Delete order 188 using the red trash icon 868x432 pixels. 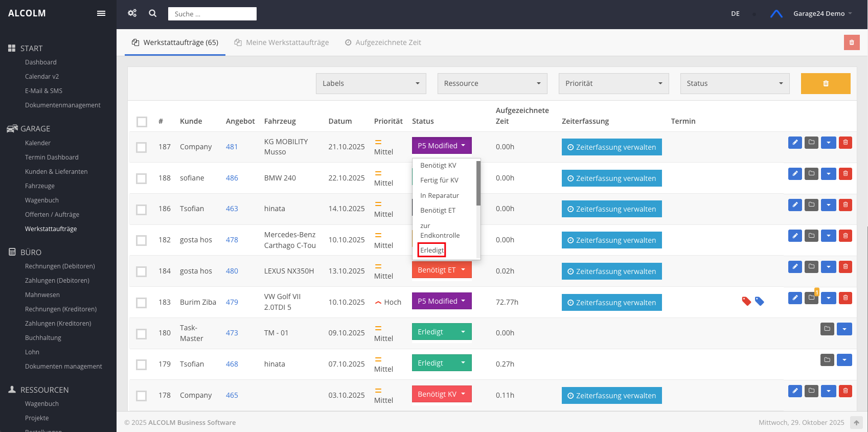[x=845, y=174]
